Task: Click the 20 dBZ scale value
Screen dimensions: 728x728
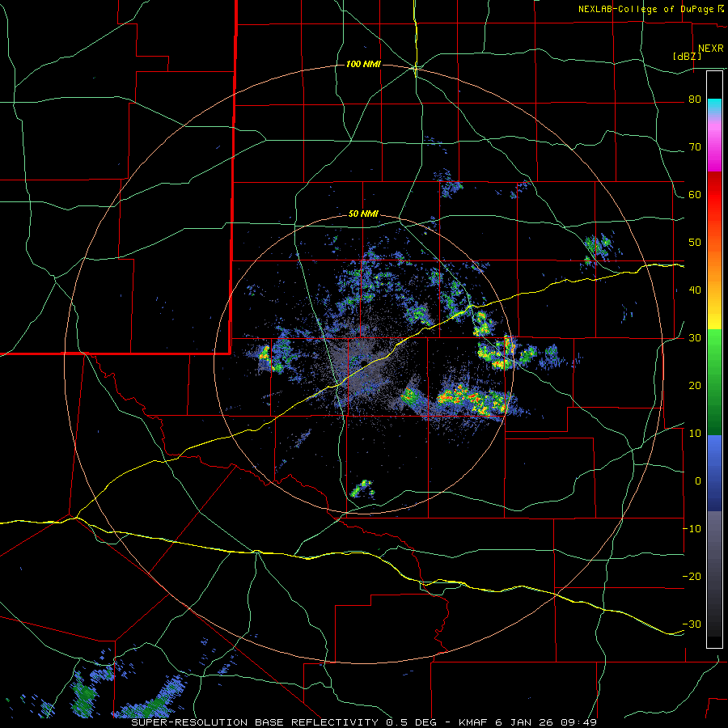Action: 695,386
